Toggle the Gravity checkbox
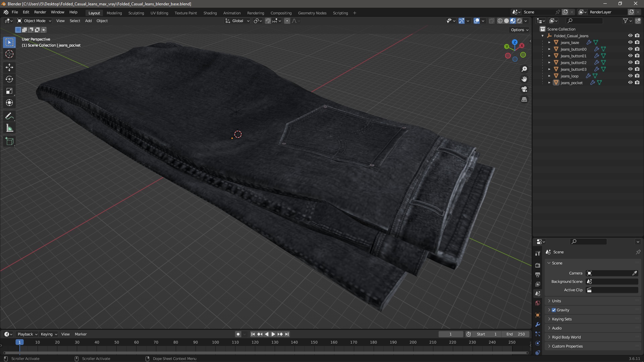 554,310
